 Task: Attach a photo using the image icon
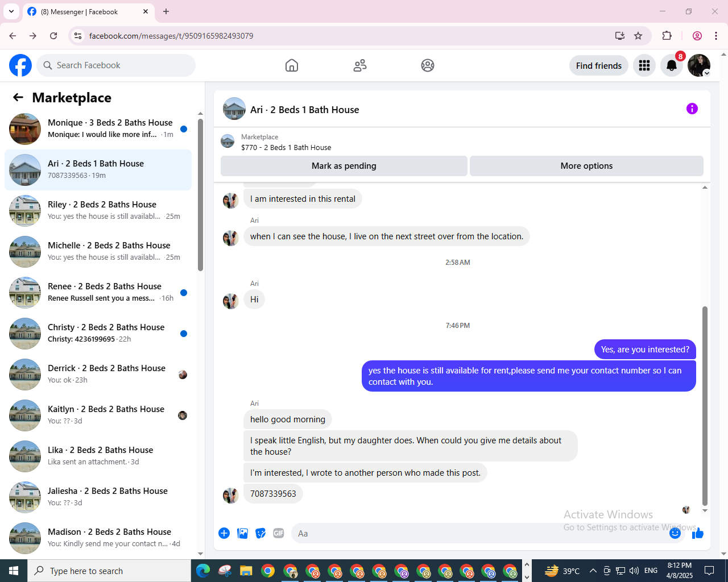click(242, 533)
